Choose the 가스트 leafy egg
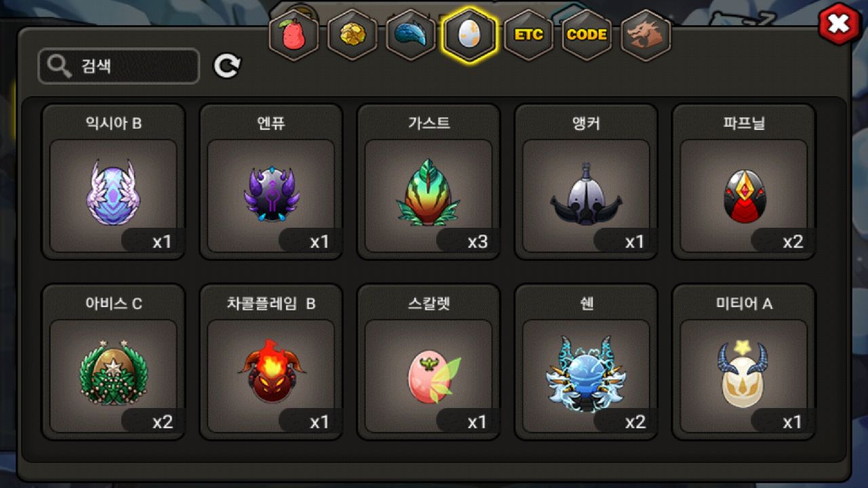The image size is (868, 488). 428,182
